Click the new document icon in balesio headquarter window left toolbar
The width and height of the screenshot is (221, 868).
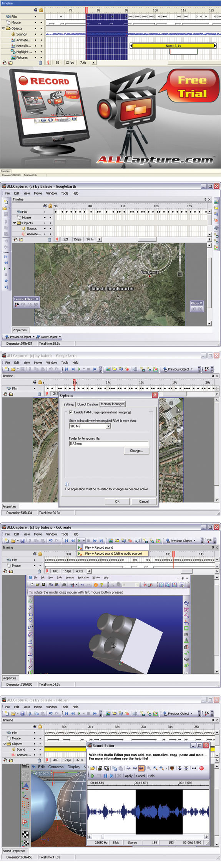[6, 202]
